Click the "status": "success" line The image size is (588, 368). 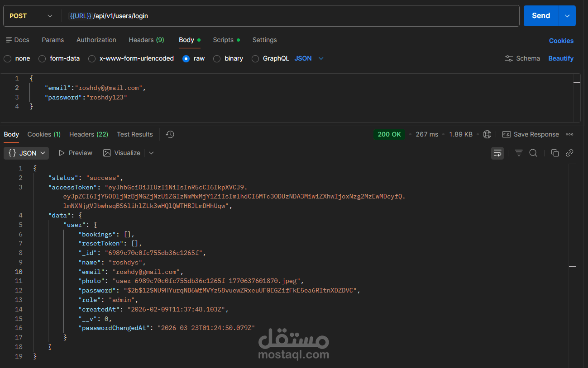pos(86,178)
